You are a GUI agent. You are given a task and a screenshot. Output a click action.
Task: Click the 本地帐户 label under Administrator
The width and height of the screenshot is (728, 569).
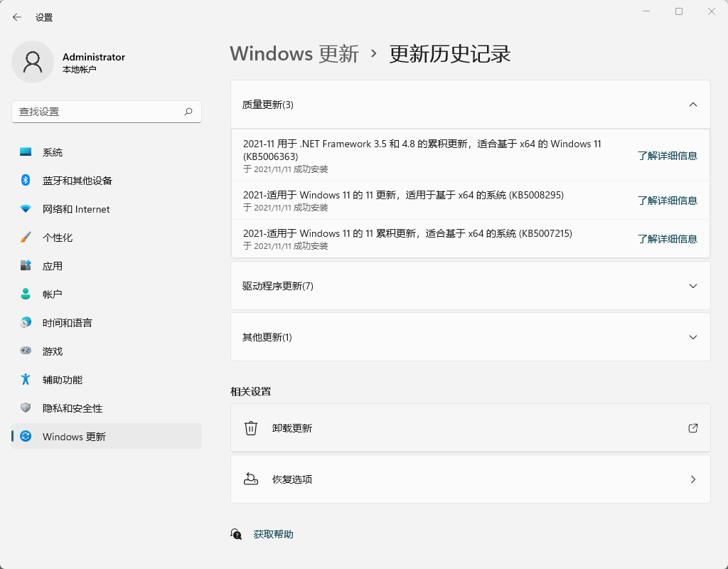tap(80, 69)
